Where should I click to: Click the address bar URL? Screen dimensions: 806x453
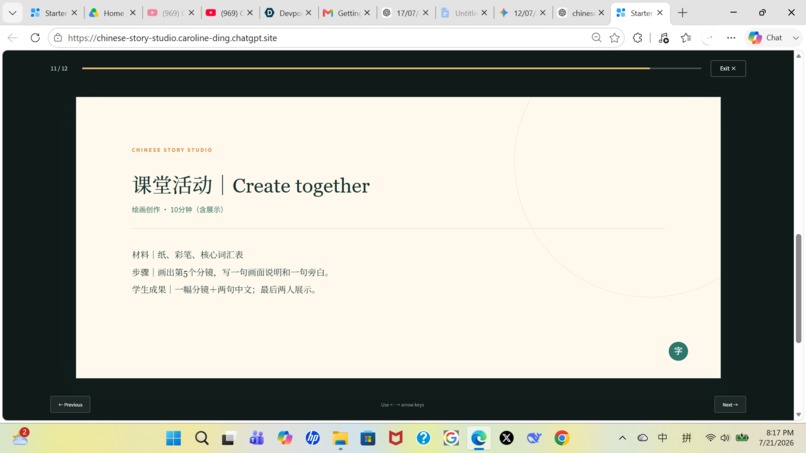(172, 38)
